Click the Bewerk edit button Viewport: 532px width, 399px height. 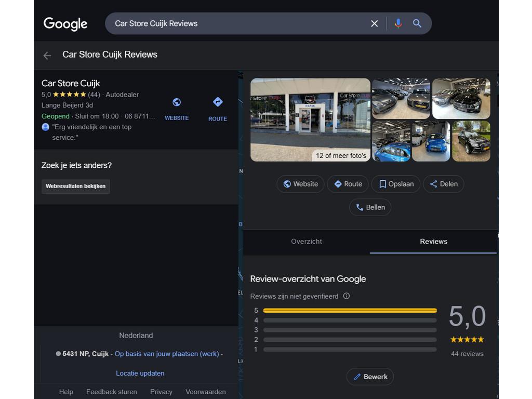pos(370,377)
